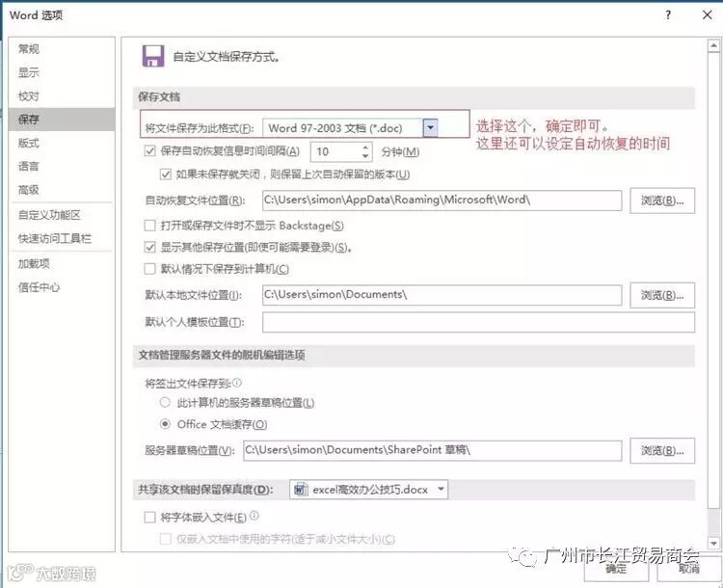Click the 保存文档 section heading
723x588 pixels.
(x=159, y=96)
